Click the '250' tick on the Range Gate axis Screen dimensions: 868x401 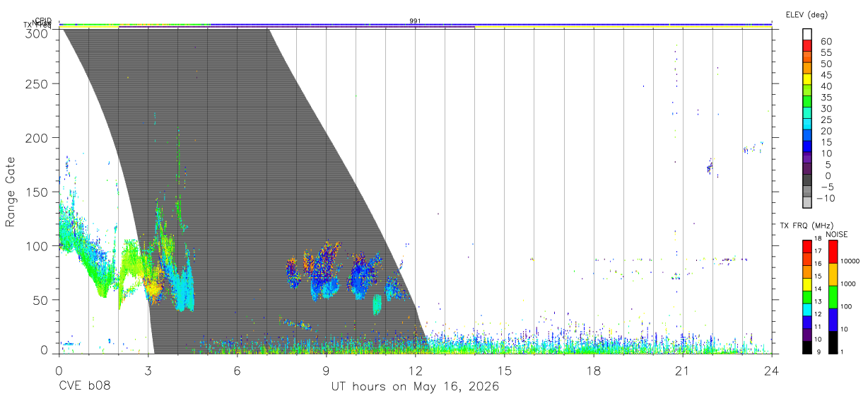37,83
